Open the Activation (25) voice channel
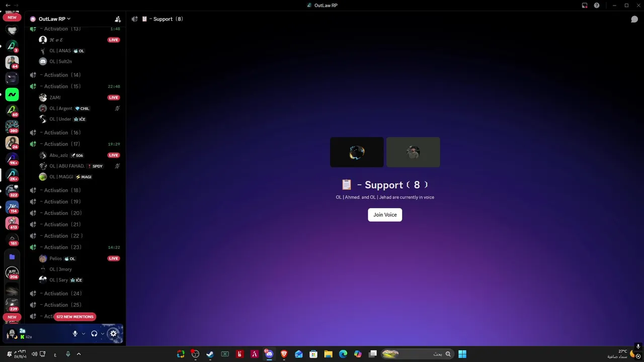 tap(74, 305)
